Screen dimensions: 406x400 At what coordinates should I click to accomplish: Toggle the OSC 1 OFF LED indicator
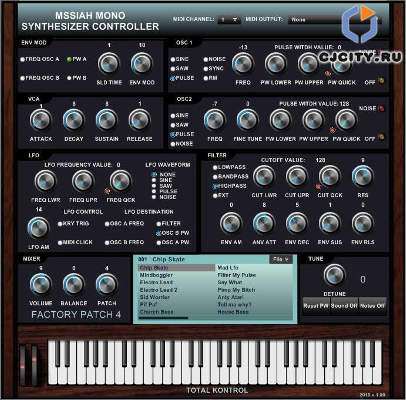coord(381,80)
